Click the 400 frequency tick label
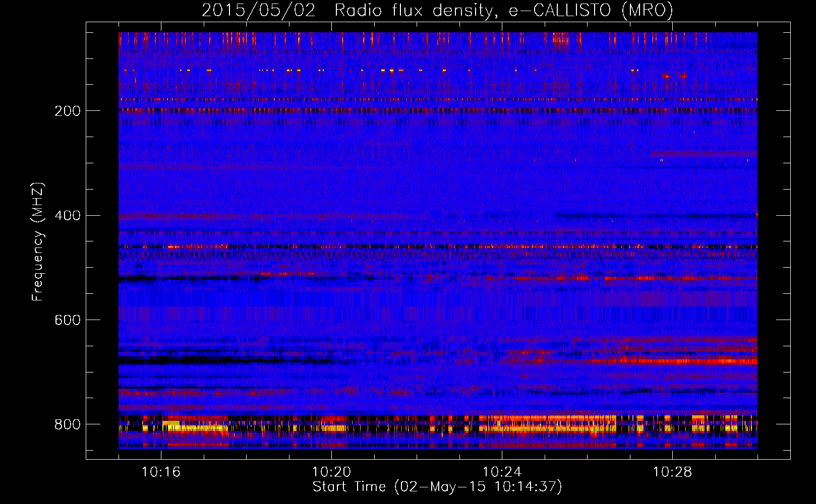Viewport: 816px width, 504px height. click(68, 216)
